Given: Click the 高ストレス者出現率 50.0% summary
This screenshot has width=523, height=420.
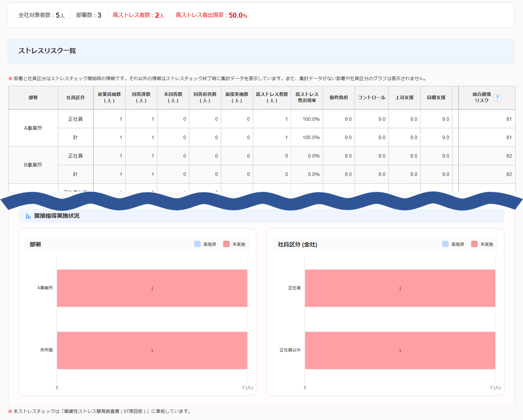Looking at the screenshot, I should tap(211, 15).
